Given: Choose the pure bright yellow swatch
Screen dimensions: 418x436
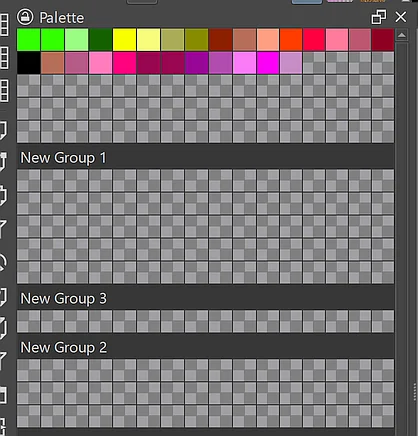Looking at the screenshot, I should (124, 39).
